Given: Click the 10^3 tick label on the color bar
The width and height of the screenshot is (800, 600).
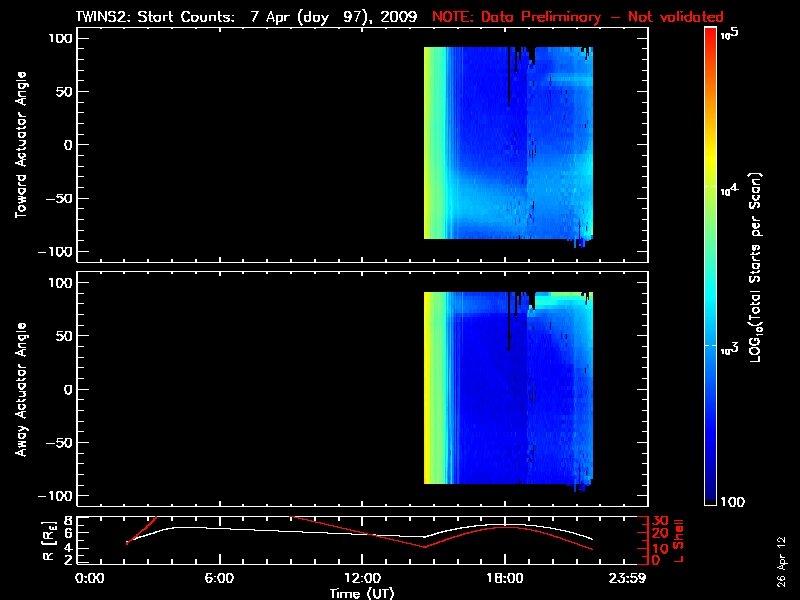Looking at the screenshot, I should [727, 345].
